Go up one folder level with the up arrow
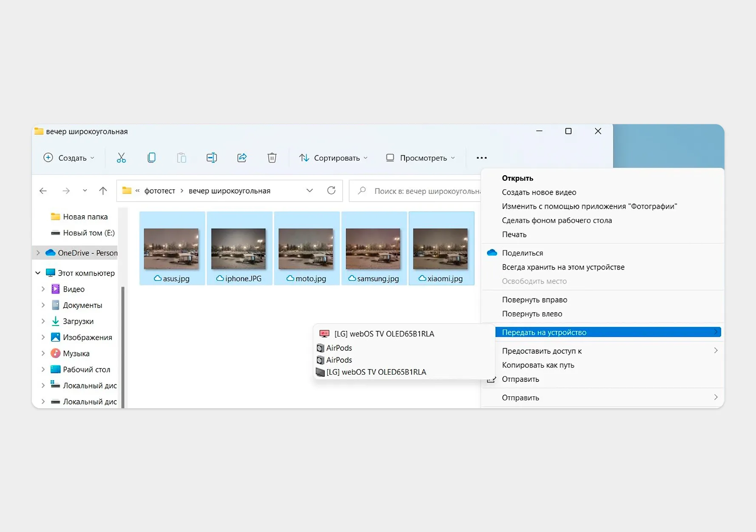Viewport: 756px width, 532px height. tap(103, 191)
